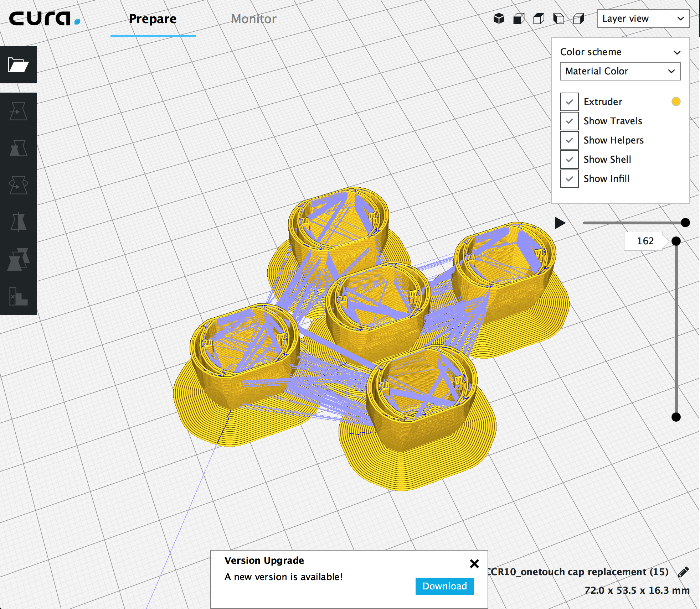Disable Show Shell checkbox
Image resolution: width=700 pixels, height=609 pixels.
point(569,160)
